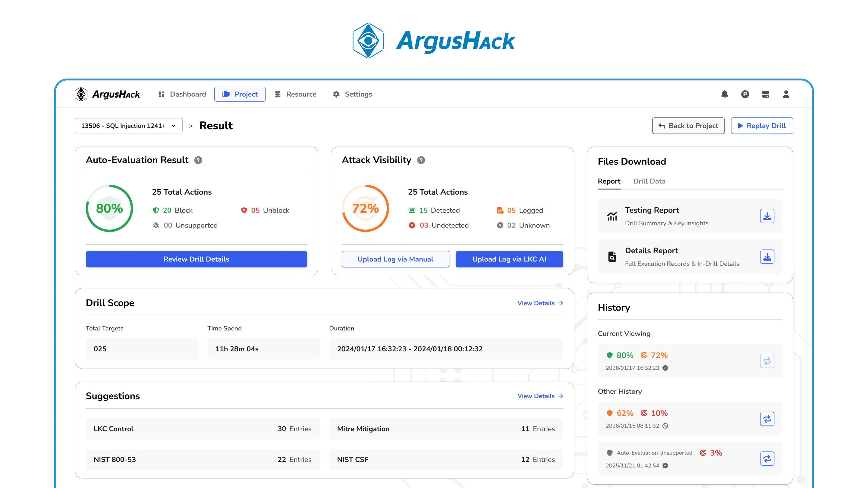Screen dimensions: 868x488
Task: Click the Total Targets value 025
Action: pyautogui.click(x=142, y=349)
